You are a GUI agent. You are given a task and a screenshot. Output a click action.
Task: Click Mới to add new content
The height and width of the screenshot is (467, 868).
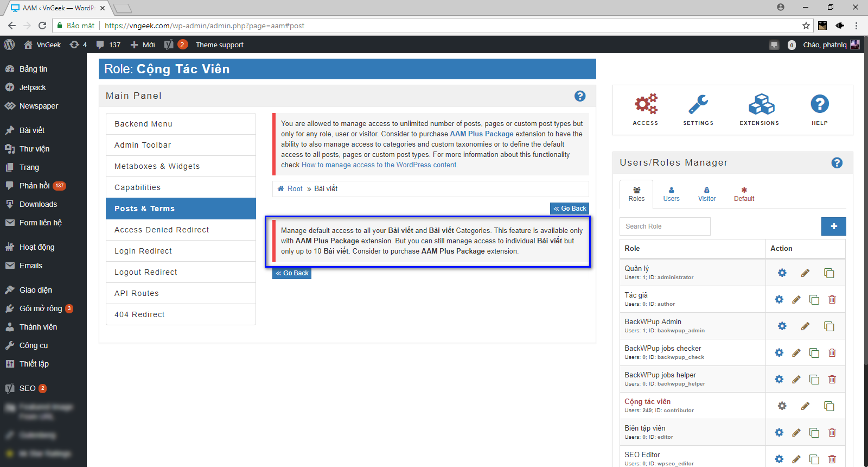[x=143, y=45]
